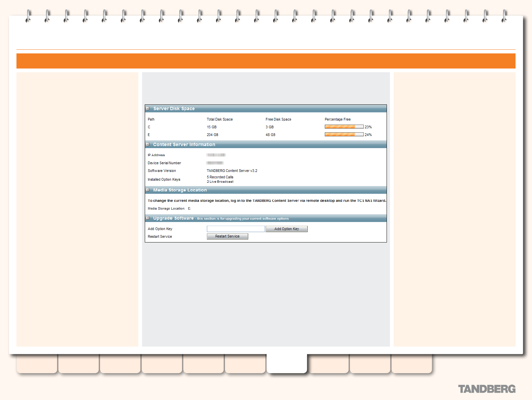Select "TANDBERG Content Server v3.2" version text
The image size is (532, 400).
232,171
